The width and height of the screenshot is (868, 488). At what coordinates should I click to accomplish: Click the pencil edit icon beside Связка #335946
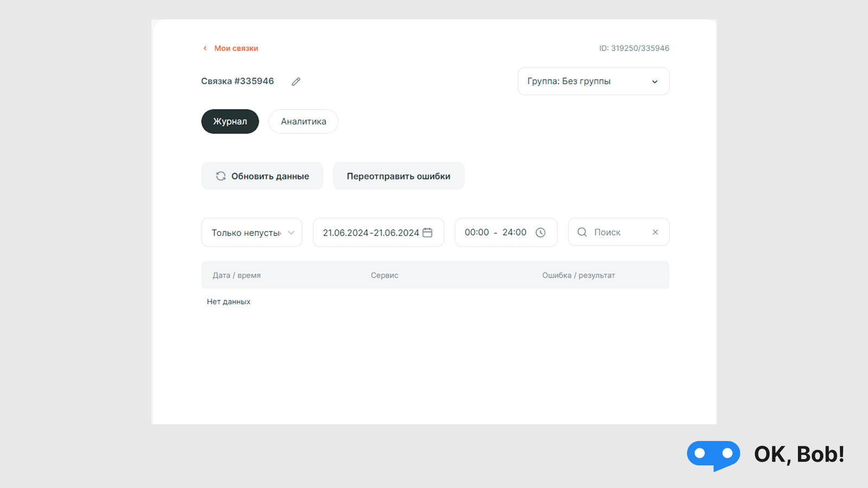click(x=296, y=81)
